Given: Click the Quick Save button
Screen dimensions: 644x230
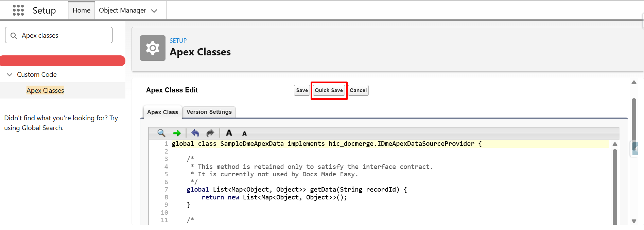Looking at the screenshot, I should 329,90.
